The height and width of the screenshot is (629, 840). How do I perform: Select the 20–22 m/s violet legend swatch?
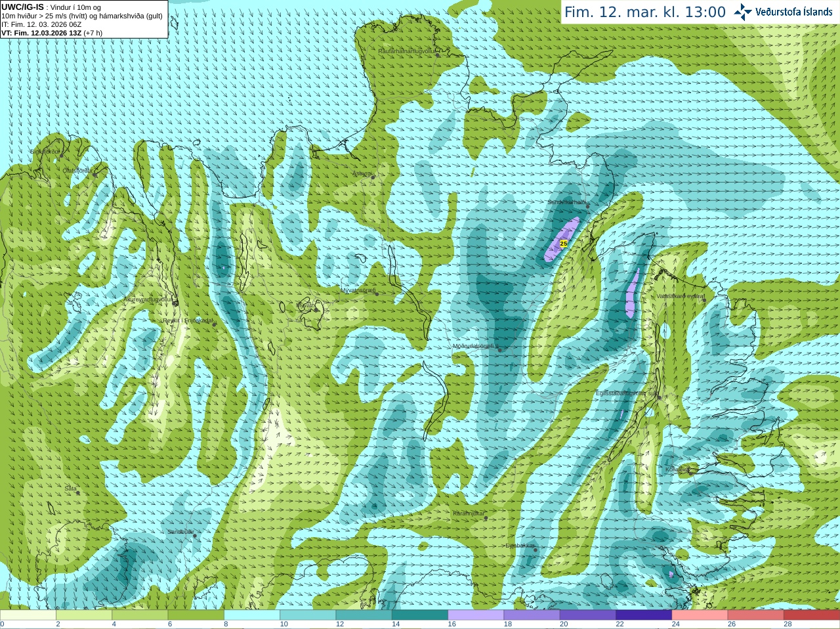pyautogui.click(x=588, y=615)
